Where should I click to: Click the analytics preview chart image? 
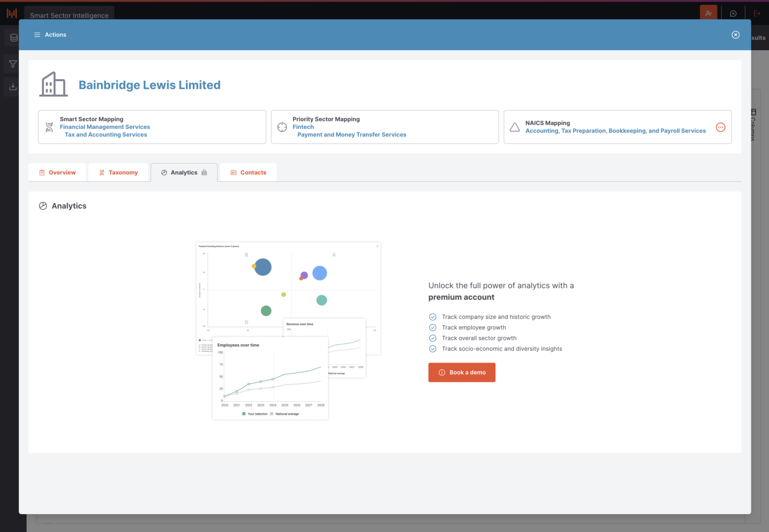[x=288, y=331]
